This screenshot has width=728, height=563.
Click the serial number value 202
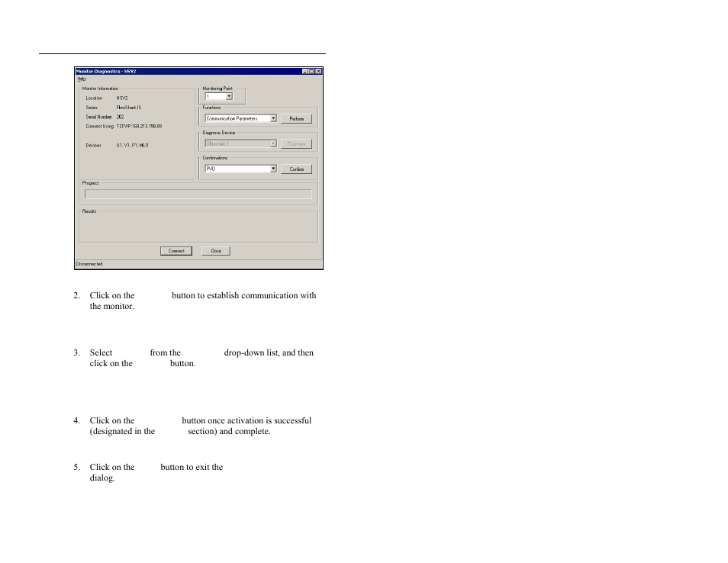coord(120,117)
